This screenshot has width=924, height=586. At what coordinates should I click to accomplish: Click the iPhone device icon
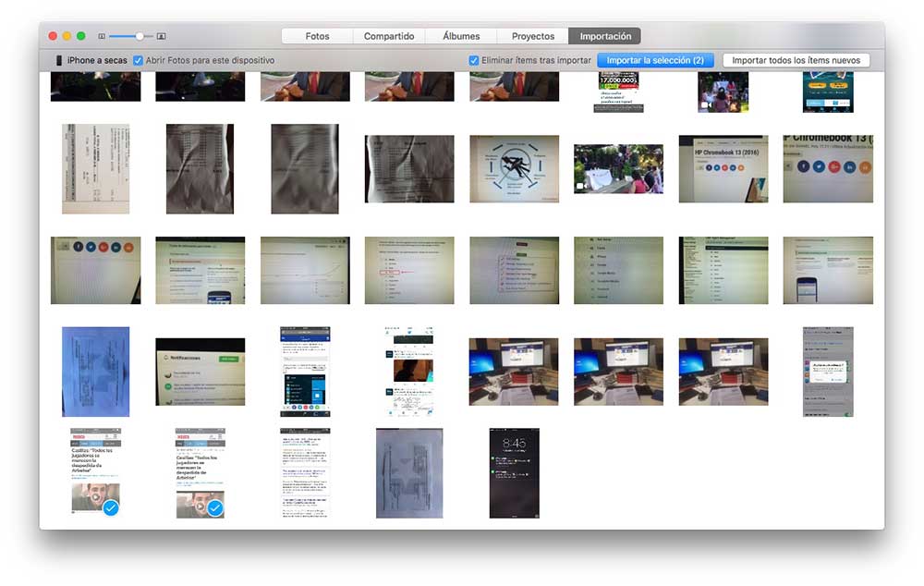59,60
